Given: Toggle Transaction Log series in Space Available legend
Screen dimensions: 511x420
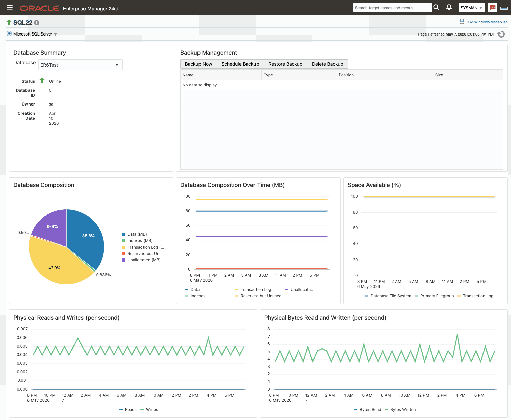Looking at the screenshot, I should (475, 296).
